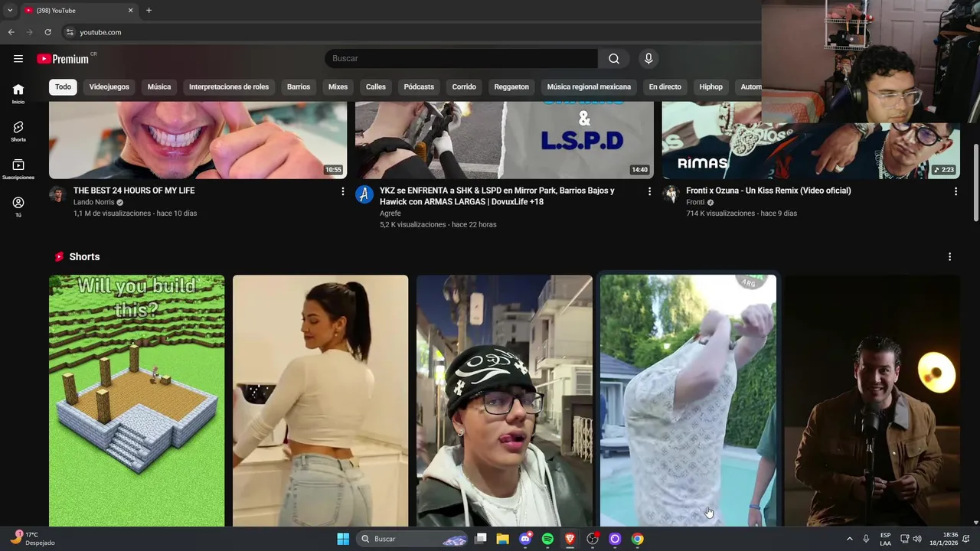The image size is (980, 551).
Task: Activate voice search microphone
Action: click(648, 59)
